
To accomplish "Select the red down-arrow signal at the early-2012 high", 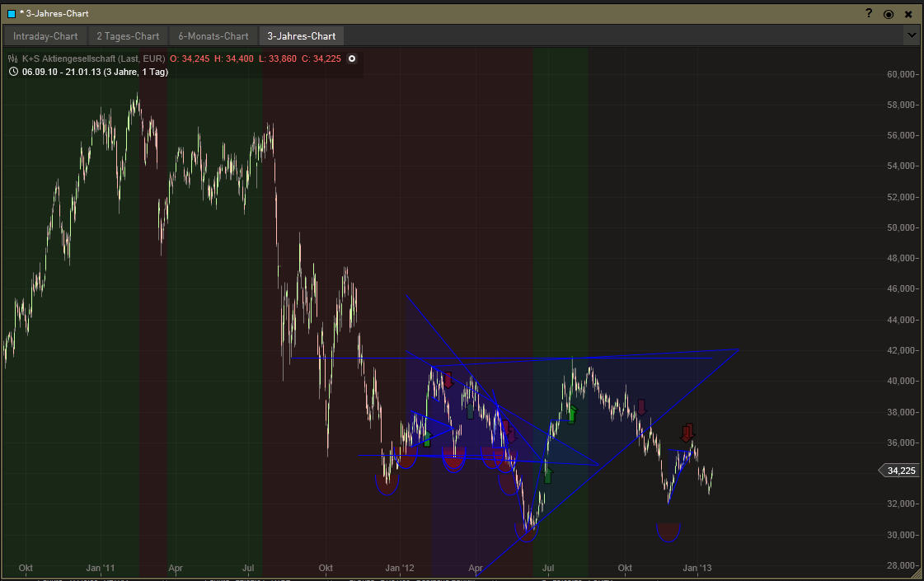I will [448, 380].
